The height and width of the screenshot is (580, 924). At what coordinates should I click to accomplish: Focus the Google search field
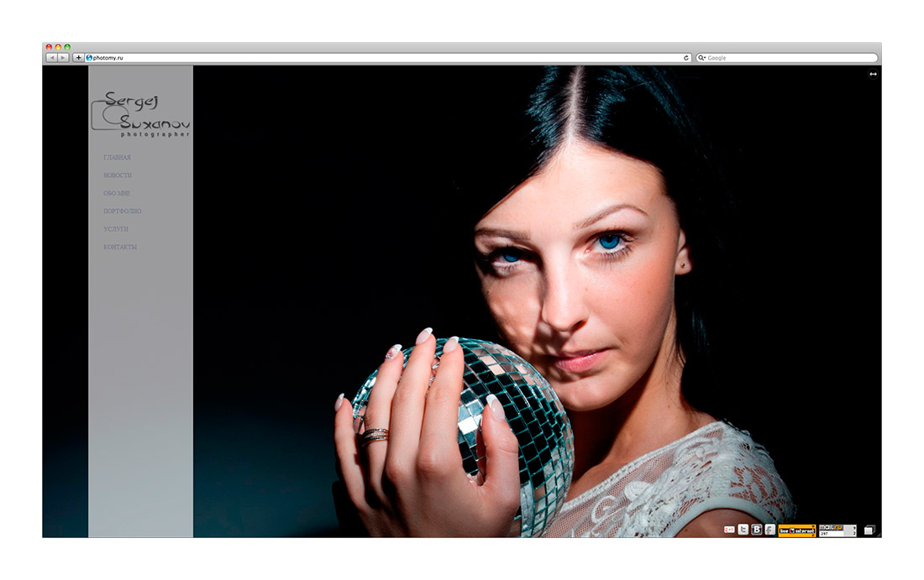tap(787, 58)
